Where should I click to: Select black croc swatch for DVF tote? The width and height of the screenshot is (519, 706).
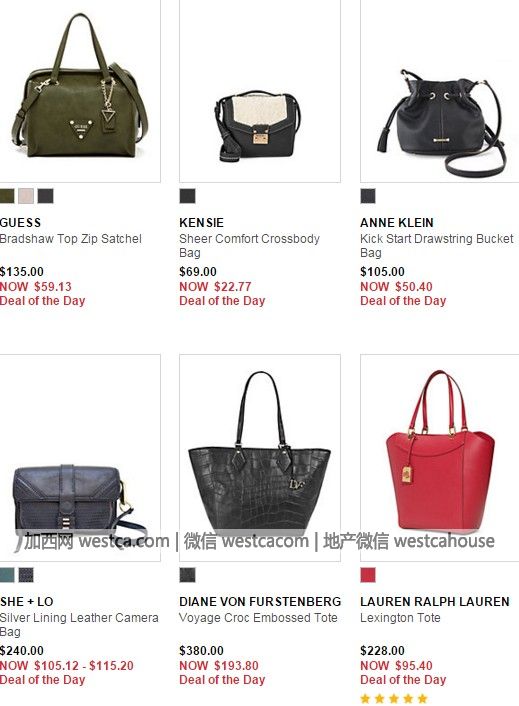187,575
